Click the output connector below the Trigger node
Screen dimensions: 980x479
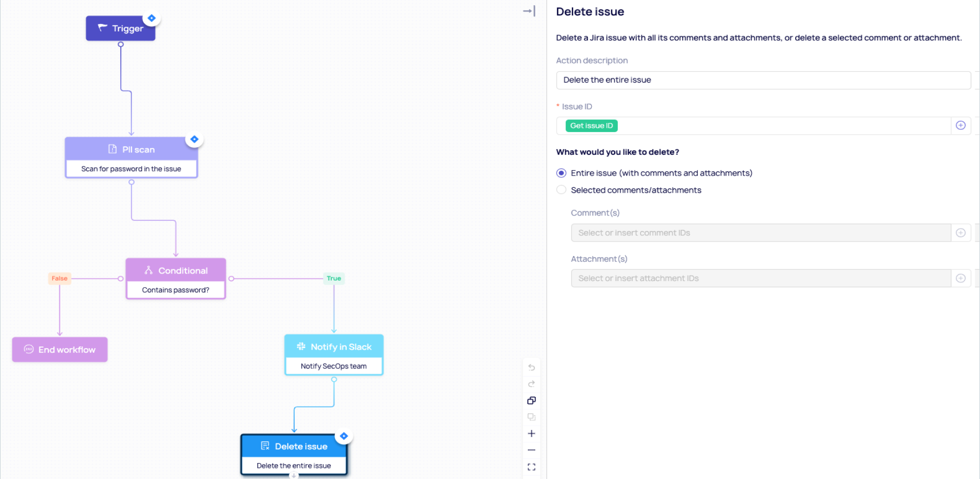(121, 45)
